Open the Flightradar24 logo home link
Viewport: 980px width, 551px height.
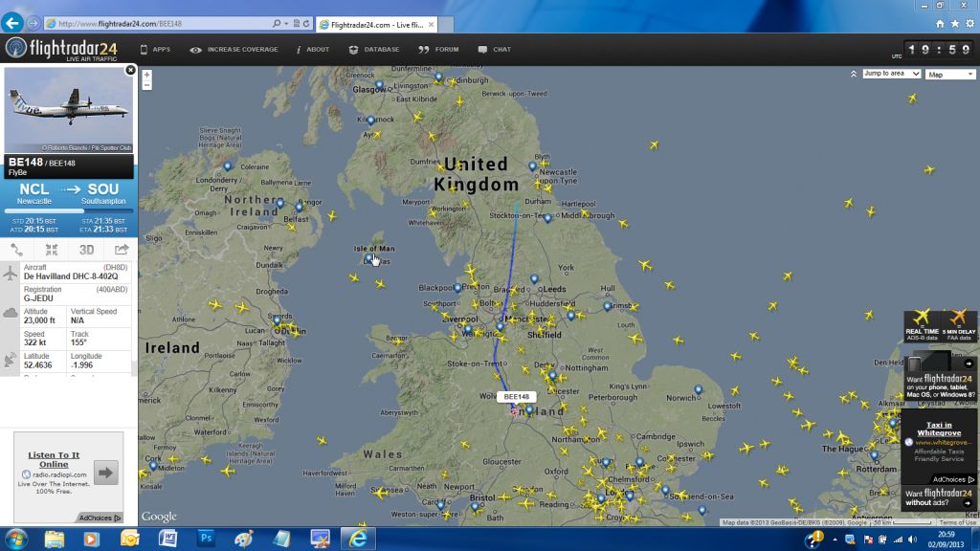pos(61,49)
